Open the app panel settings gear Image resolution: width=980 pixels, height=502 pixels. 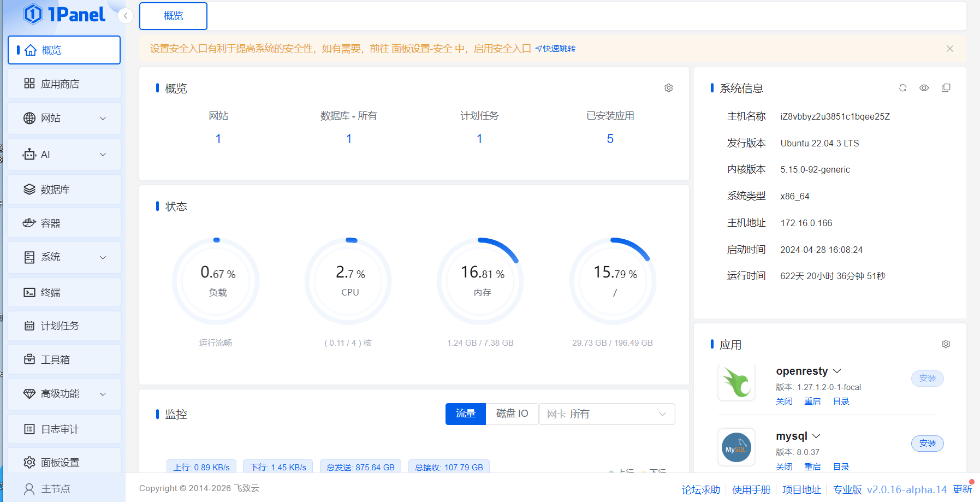coord(946,344)
